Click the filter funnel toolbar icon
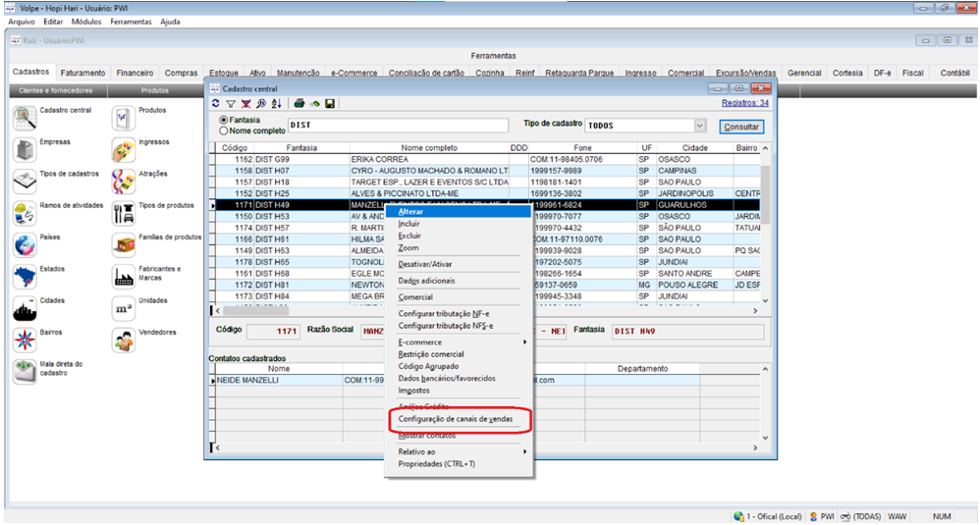Image resolution: width=980 pixels, height=525 pixels. pos(231,103)
